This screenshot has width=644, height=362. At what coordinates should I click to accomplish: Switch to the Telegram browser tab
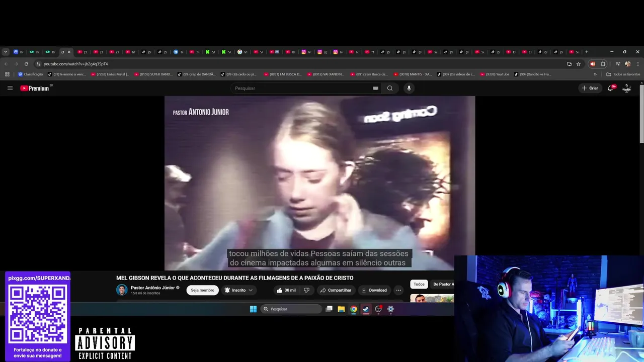tap(179, 52)
